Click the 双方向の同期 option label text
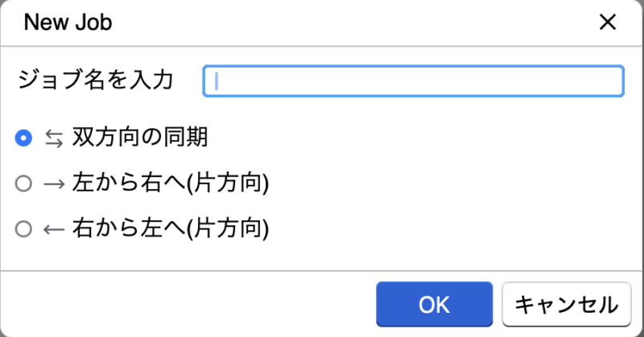This screenshot has width=644, height=337. tap(140, 138)
